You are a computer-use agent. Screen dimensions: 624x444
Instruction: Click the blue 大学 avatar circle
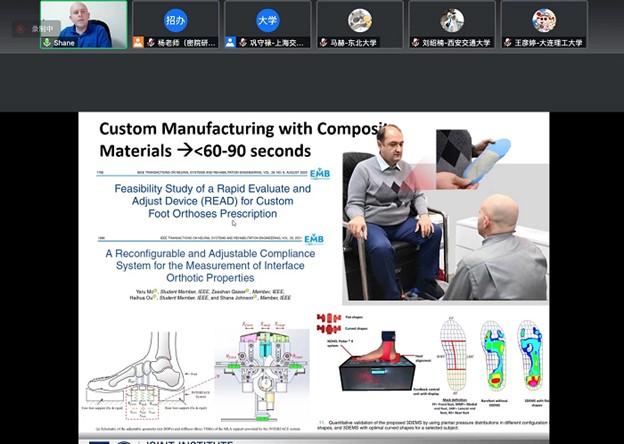[x=268, y=20]
